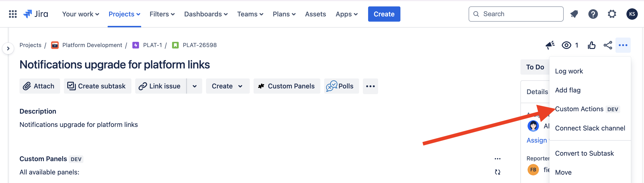
Task: Toggle watching this issue via eye icon
Action: (x=566, y=45)
